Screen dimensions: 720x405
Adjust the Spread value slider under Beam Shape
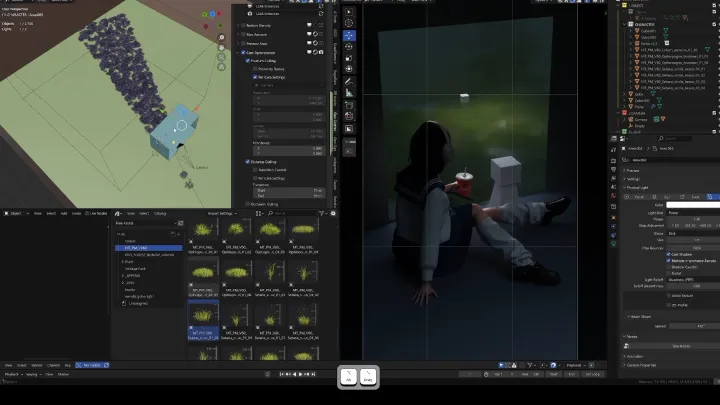click(x=694, y=326)
